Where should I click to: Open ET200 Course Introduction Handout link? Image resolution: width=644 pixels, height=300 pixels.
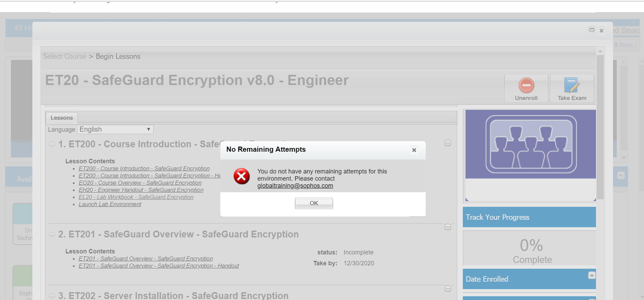pyautogui.click(x=150, y=176)
